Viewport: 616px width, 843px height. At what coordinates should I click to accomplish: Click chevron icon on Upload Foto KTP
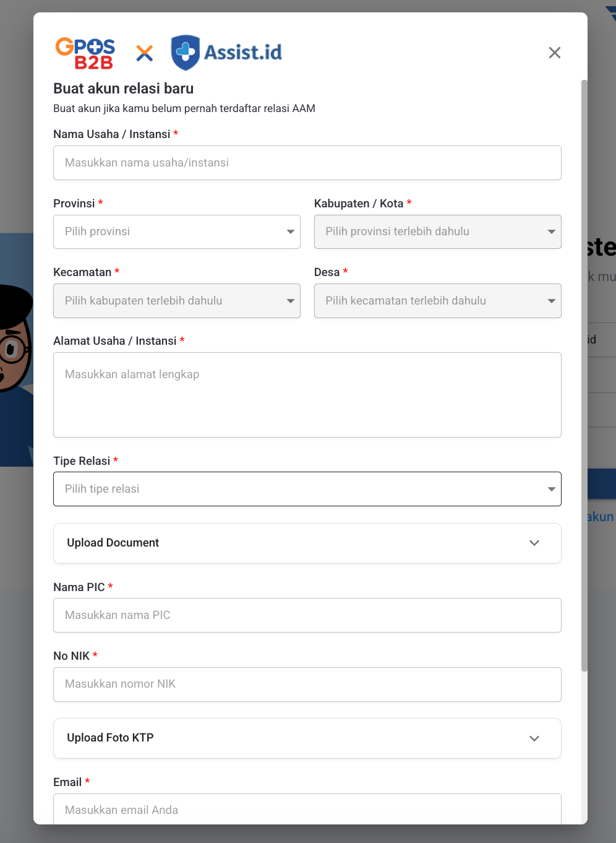[x=534, y=738]
